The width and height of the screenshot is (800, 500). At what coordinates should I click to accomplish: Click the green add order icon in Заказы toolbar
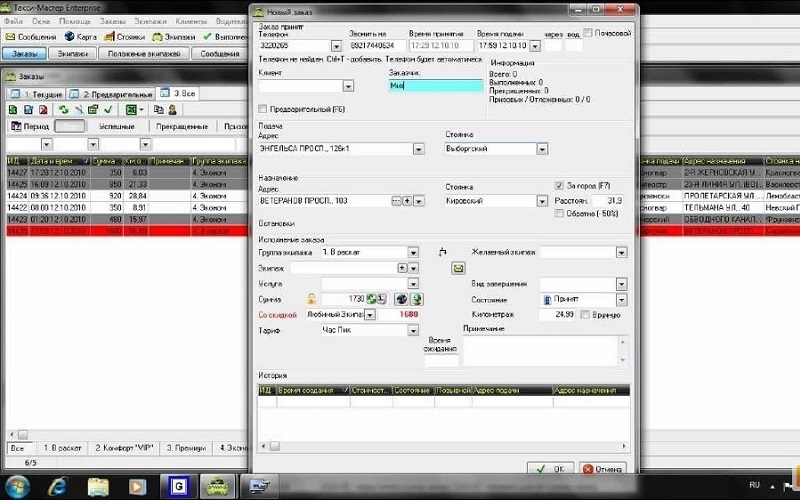click(13, 110)
